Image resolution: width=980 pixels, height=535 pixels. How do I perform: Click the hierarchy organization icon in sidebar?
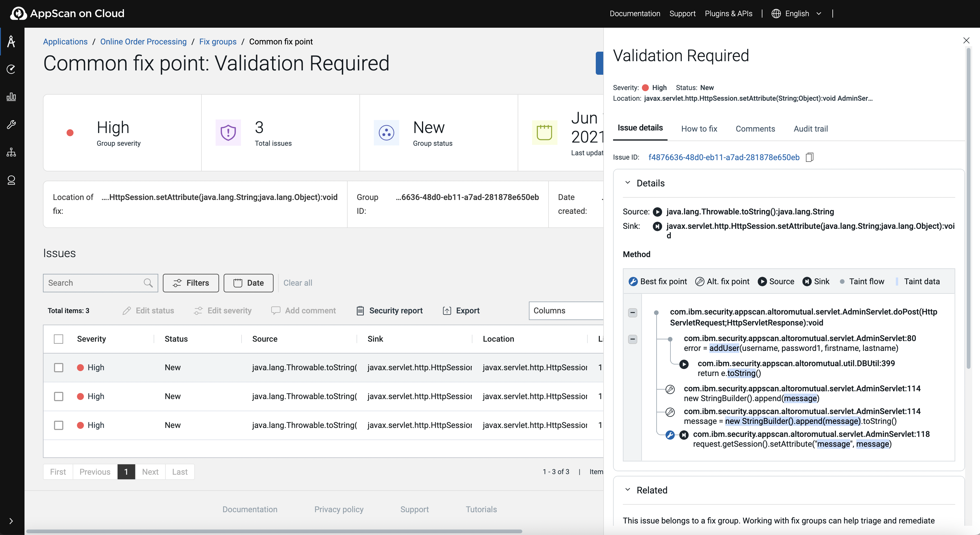12,152
